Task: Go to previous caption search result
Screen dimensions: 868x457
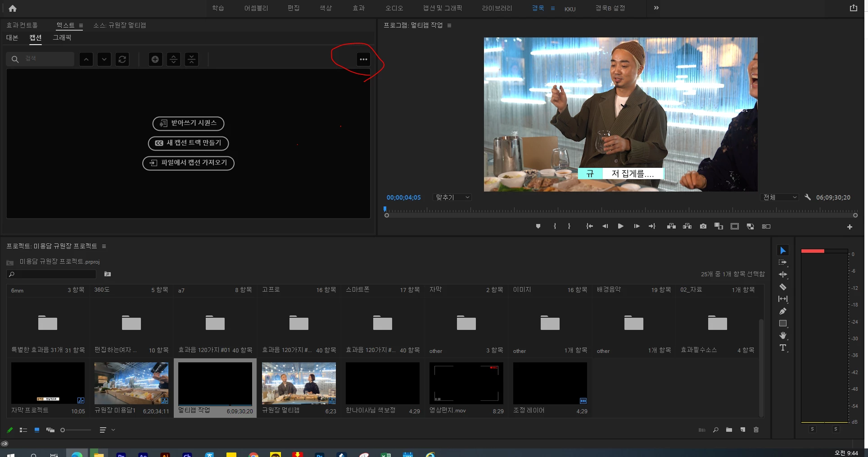Action: click(86, 59)
